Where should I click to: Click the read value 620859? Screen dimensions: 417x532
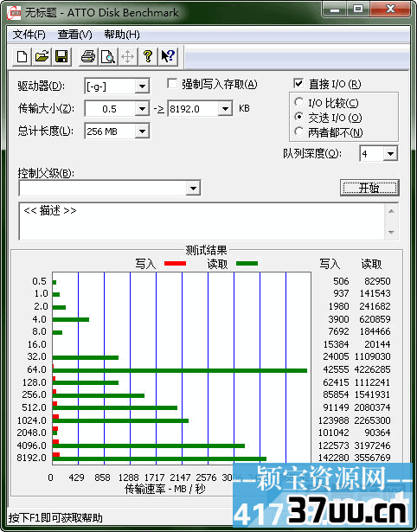(375, 319)
